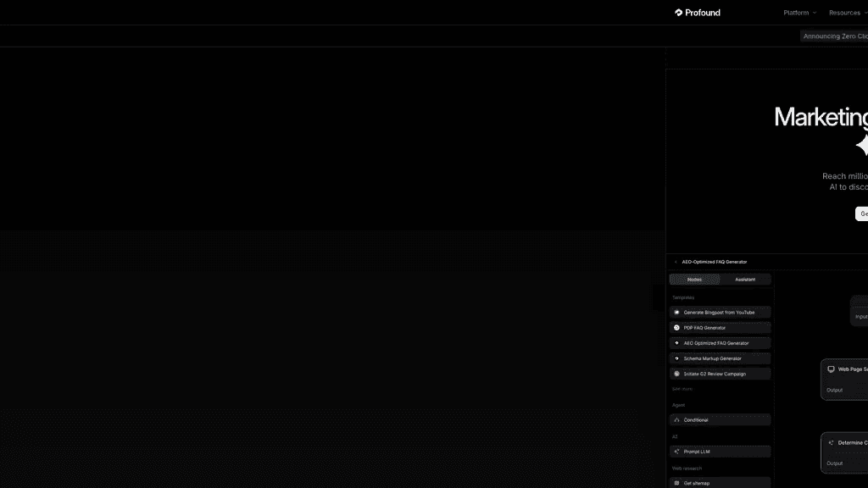Click the PDP FAQ Generator icon
Viewport: 868px width, 488px height.
point(676,328)
